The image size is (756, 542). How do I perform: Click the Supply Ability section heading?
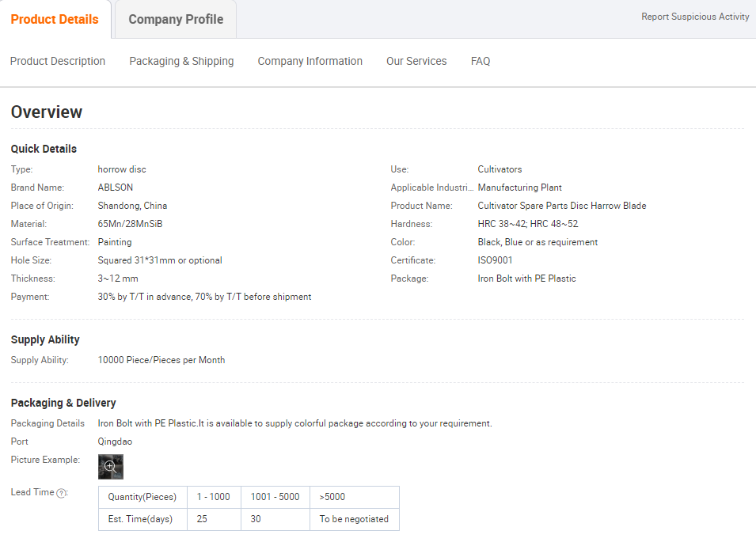point(45,339)
